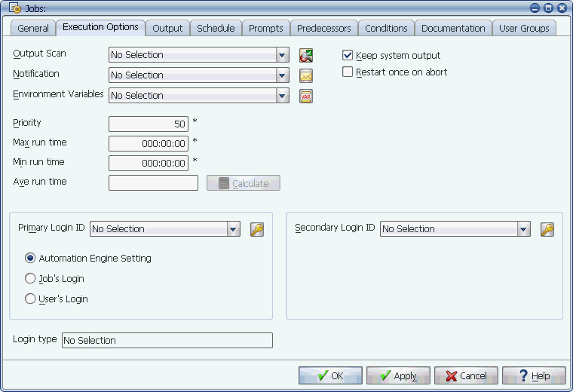Expand the Environment Variables dropdown
573x392 pixels.
(x=282, y=96)
